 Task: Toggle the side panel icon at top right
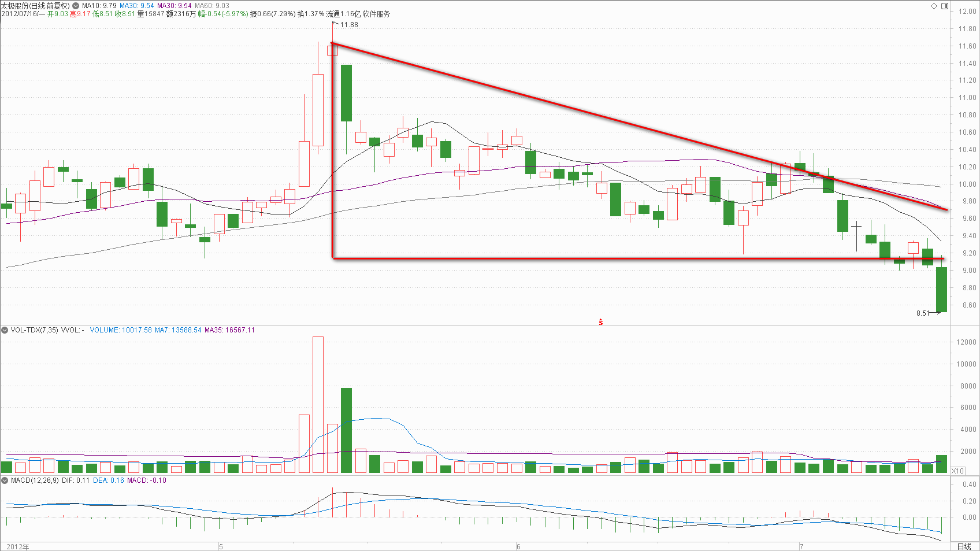pyautogui.click(x=945, y=6)
